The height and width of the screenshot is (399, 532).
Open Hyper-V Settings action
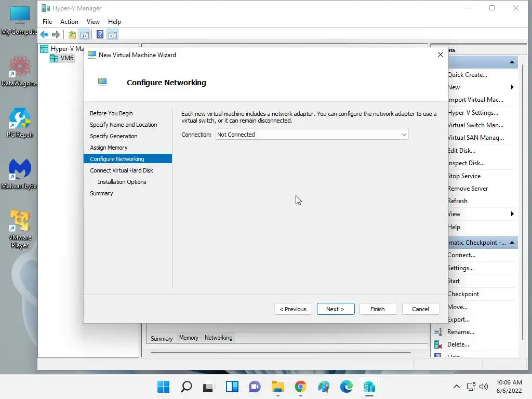point(473,113)
